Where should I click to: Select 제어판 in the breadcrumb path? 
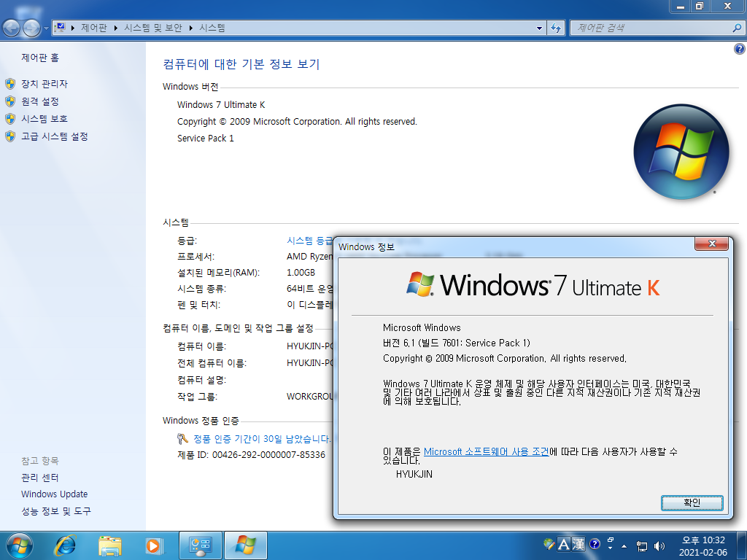click(94, 28)
